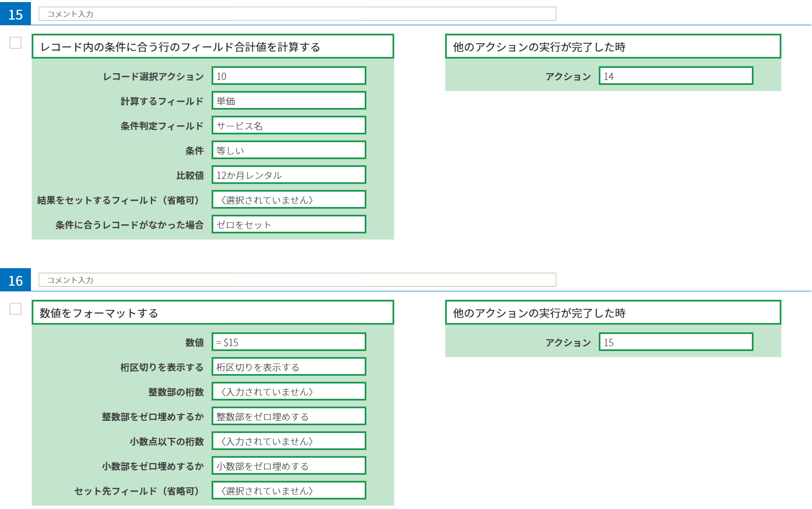Open the condition box 他のアクションの実行が完了した時 in block 16
Viewport: 812px width, 509px height.
click(x=613, y=313)
